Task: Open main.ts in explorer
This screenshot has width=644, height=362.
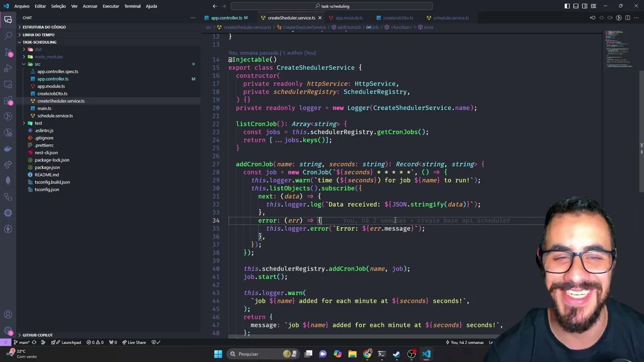Action: pos(44,109)
